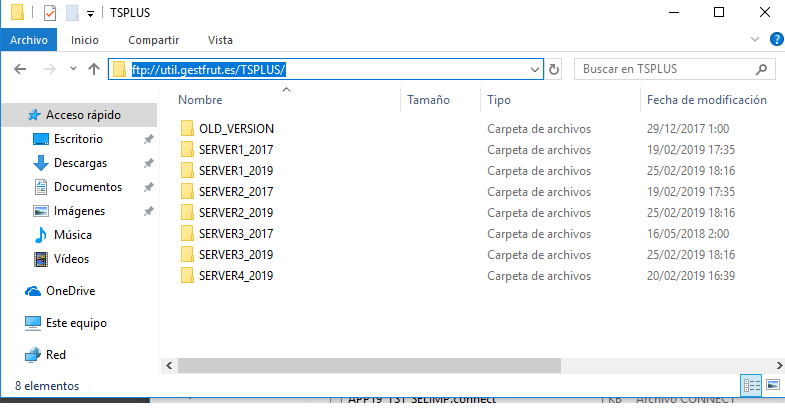Open the OLD_VERSION folder
This screenshot has width=785, height=412.
[236, 128]
